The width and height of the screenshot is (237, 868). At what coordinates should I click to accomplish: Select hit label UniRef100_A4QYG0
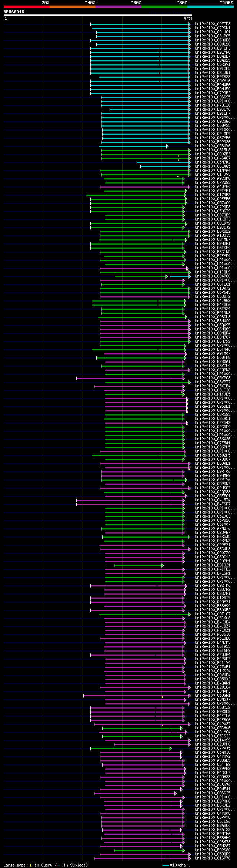pyautogui.click(x=213, y=187)
